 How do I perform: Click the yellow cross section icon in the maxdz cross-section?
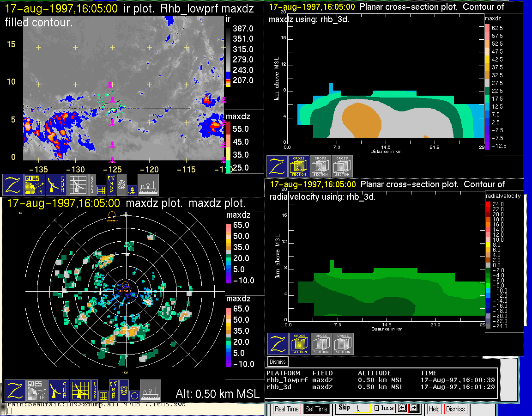(299, 166)
